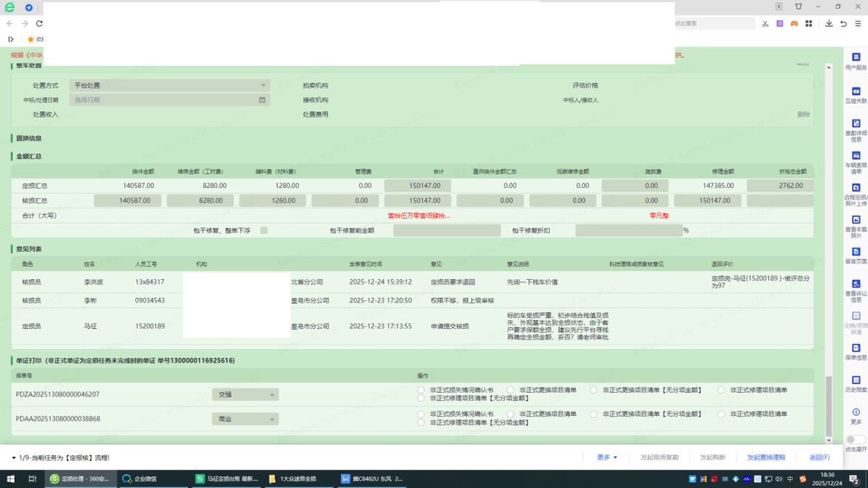
Task: Select first-row 非正式损失情况确认书 radio button
Action: 421,390
